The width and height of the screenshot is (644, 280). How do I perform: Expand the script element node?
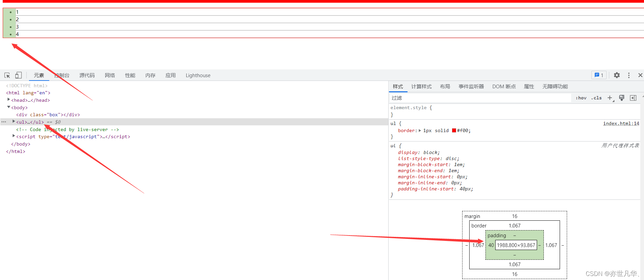tap(14, 136)
